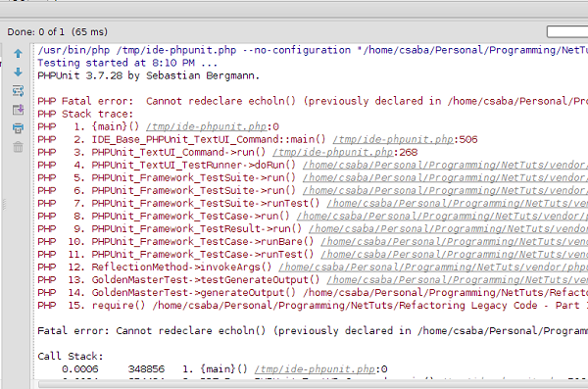Click the horizontal scrollbar below the console
Viewport: 588px width, 389px height.
313,384
